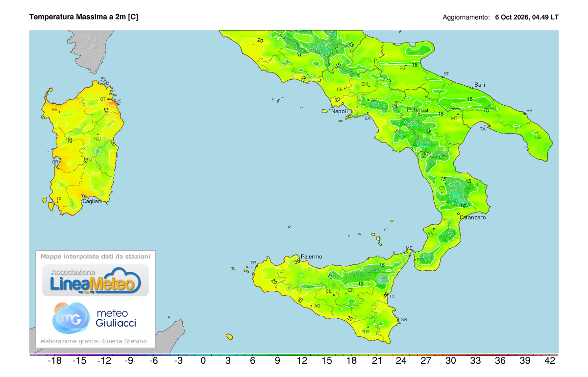588x377 pixels.
Task: Click the mG Giuliacci round logo icon
Action: point(71,318)
